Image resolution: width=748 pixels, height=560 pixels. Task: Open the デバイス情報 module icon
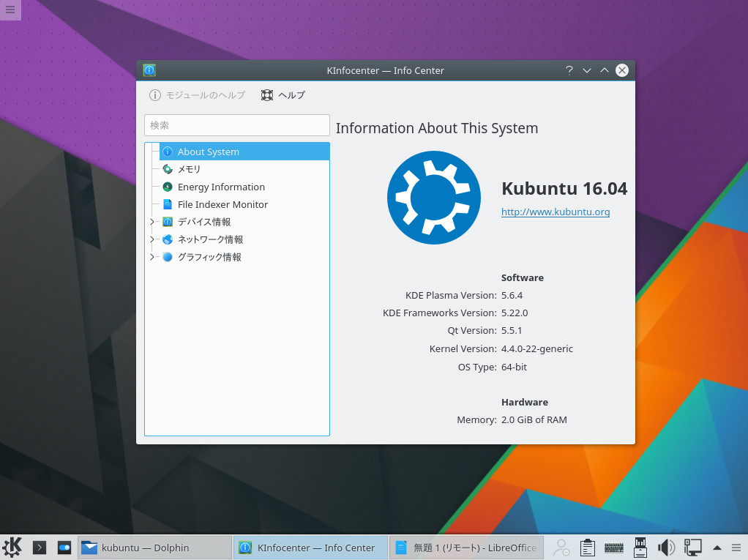pyautogui.click(x=168, y=222)
